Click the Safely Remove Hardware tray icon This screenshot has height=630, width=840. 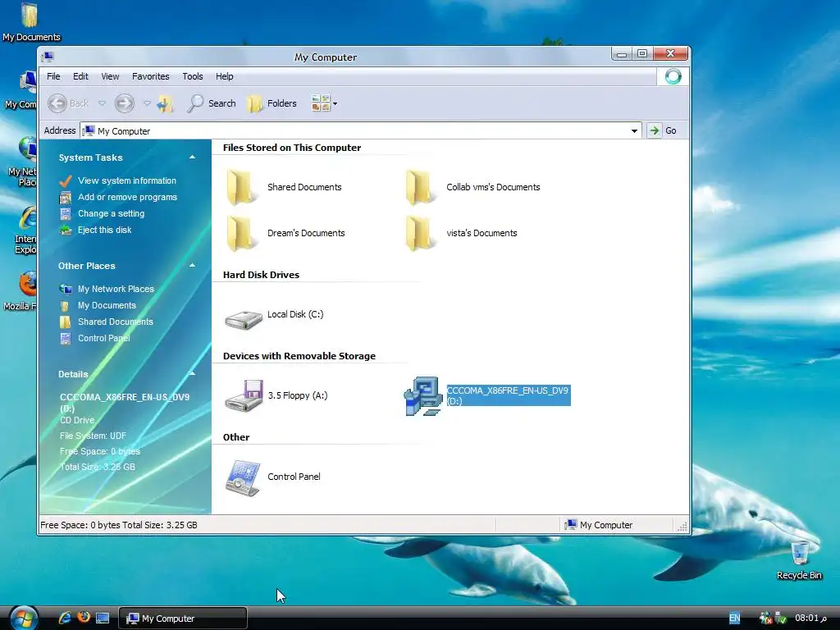781,619
